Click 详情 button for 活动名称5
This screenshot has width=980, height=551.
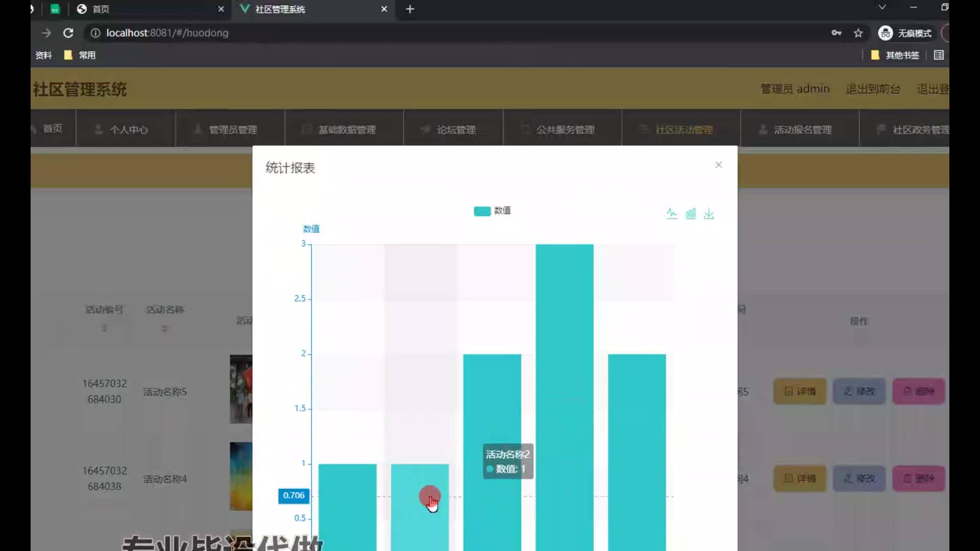tap(799, 391)
